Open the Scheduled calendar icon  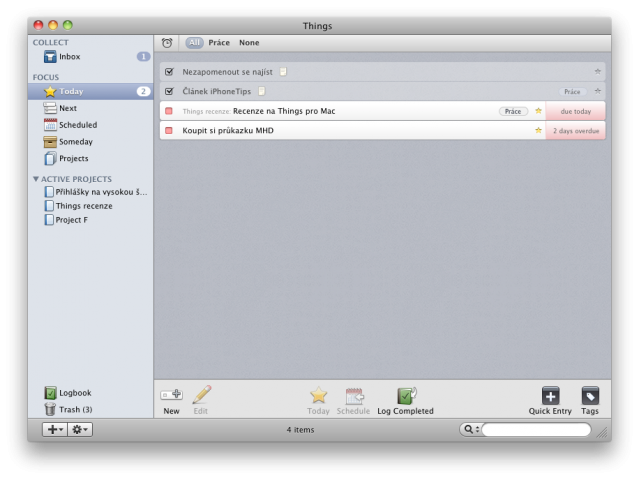pos(50,125)
